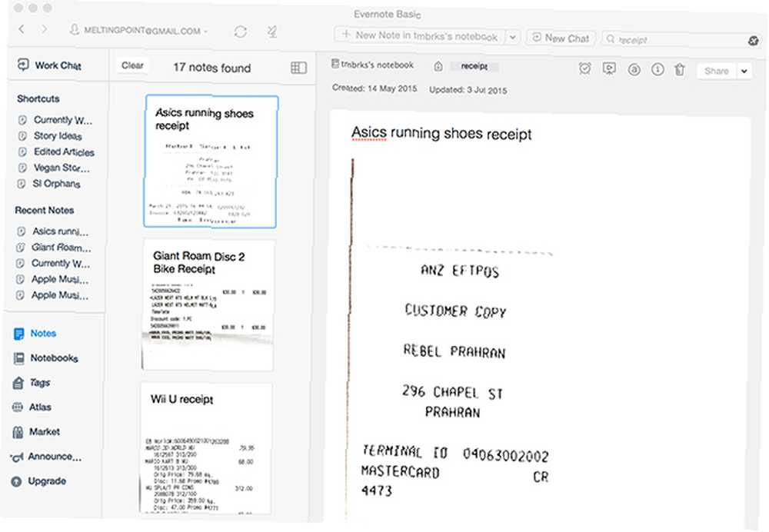
Task: Change notebook tmbrks's notebook for this note
Action: pos(373,65)
